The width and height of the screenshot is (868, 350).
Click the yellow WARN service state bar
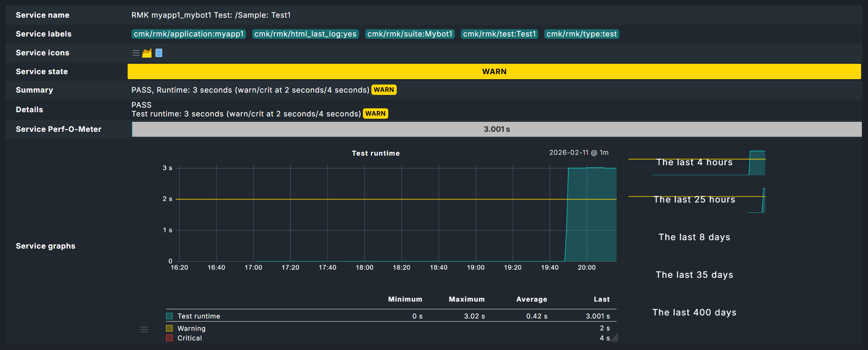(494, 71)
